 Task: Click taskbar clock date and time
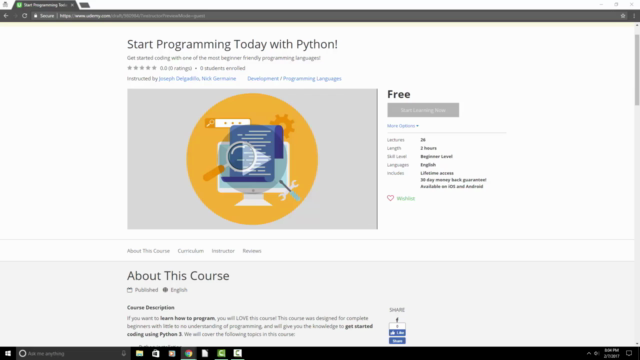coord(611,353)
